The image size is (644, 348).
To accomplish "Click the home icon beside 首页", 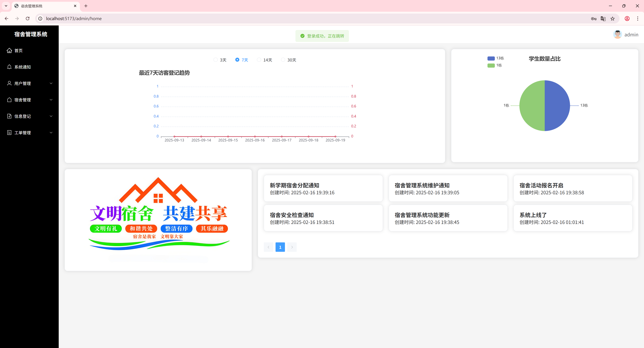I will [9, 50].
